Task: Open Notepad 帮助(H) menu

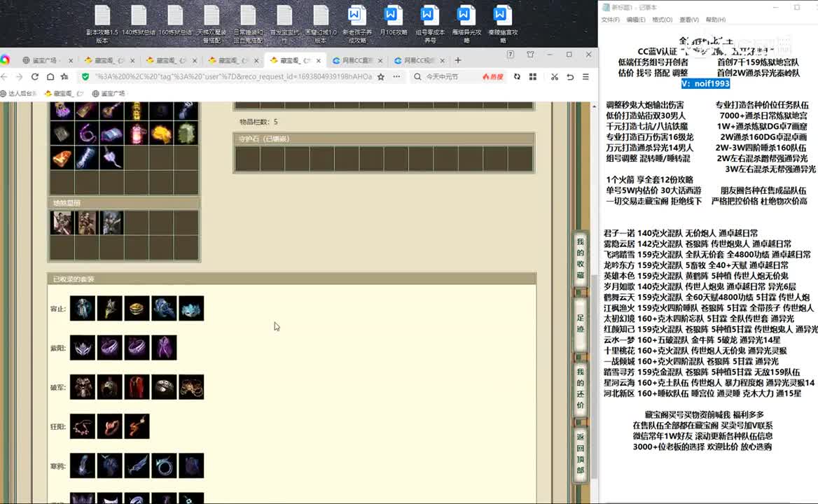Action: click(x=715, y=20)
